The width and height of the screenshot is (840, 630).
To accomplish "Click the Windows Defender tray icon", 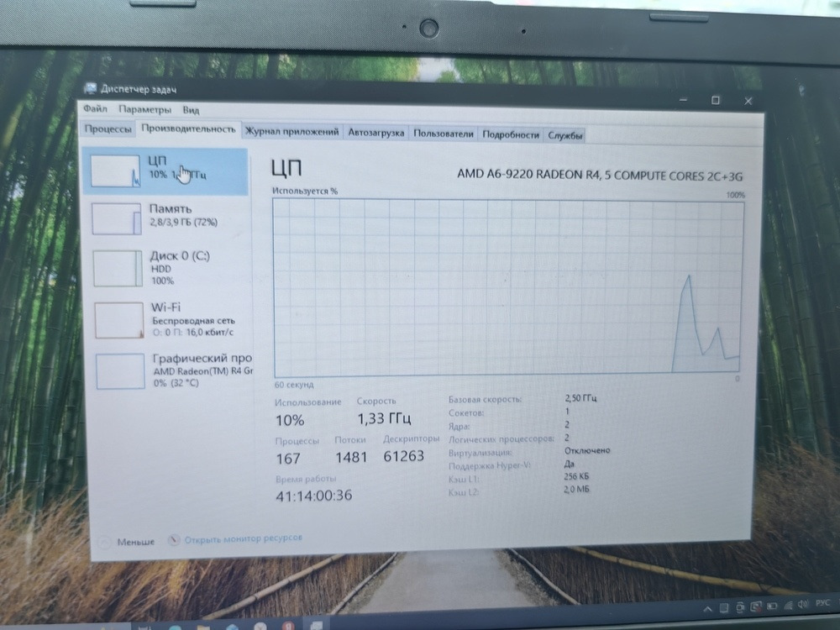I will click(x=756, y=607).
